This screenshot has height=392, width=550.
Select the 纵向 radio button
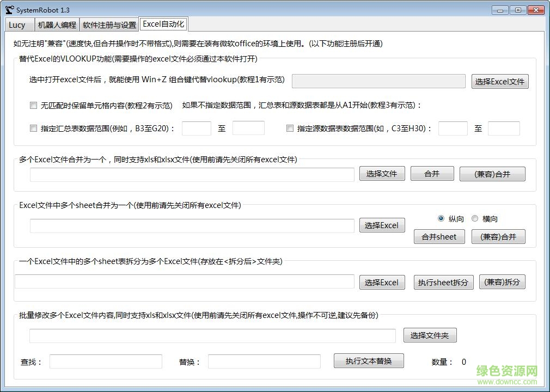441,218
